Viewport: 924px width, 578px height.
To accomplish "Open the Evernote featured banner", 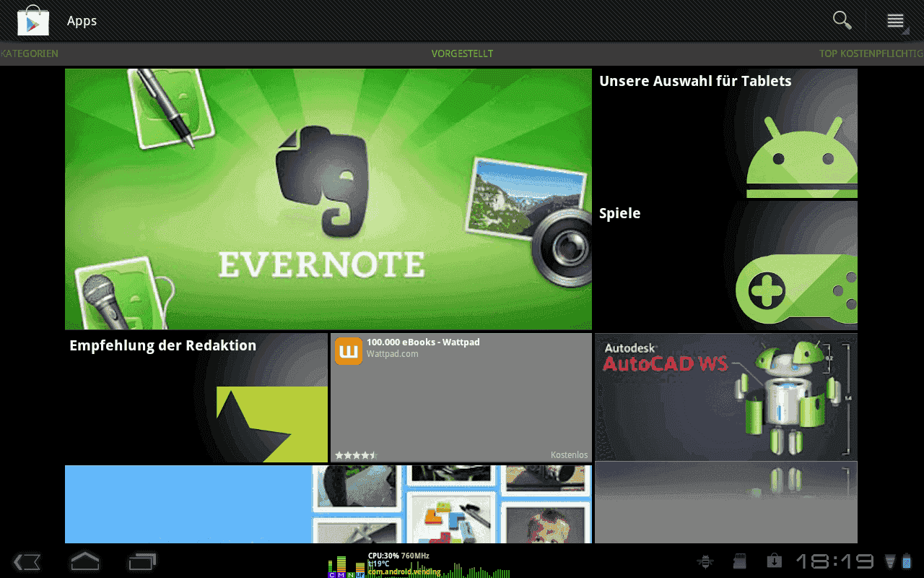I will pos(328,199).
